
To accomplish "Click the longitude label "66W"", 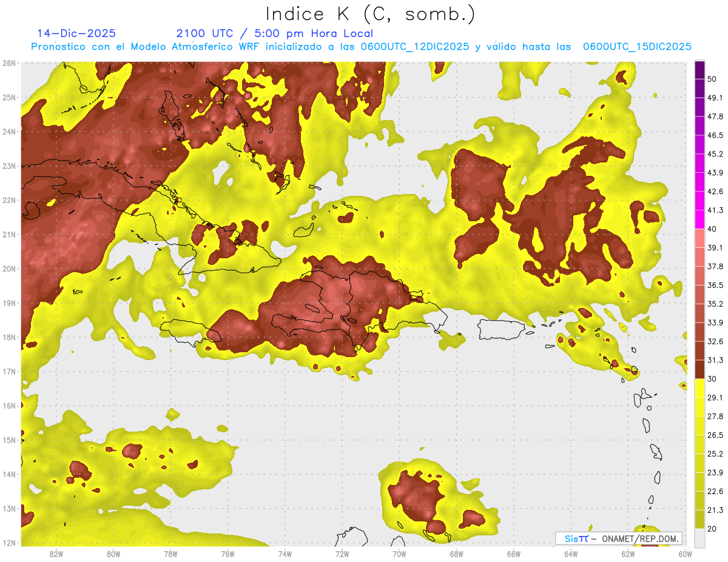I will (514, 554).
